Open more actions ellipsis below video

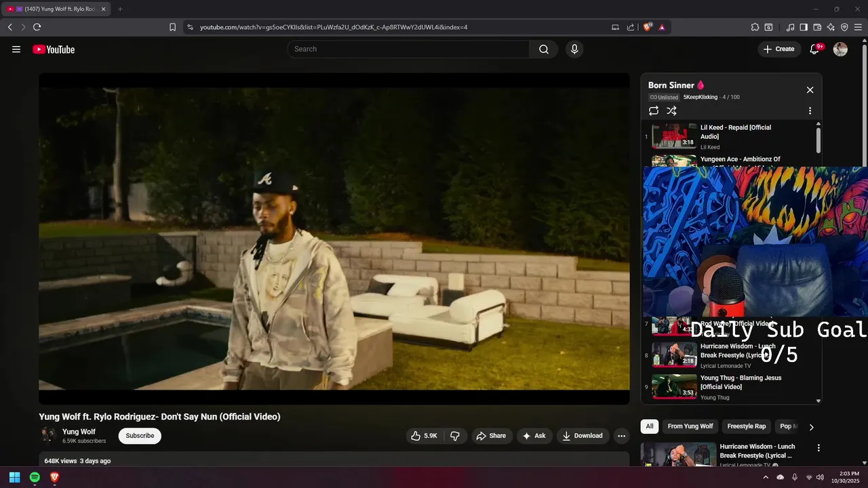[621, 436]
